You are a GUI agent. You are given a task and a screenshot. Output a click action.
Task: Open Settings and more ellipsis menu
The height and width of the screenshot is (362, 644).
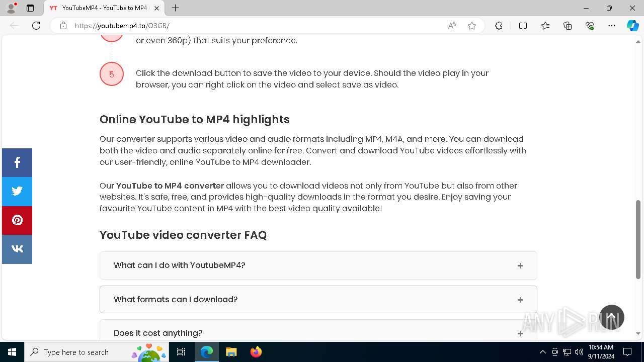(612, 26)
